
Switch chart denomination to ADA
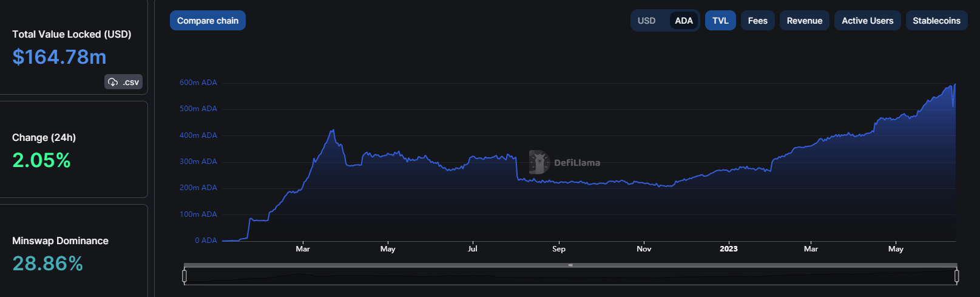pyautogui.click(x=683, y=21)
